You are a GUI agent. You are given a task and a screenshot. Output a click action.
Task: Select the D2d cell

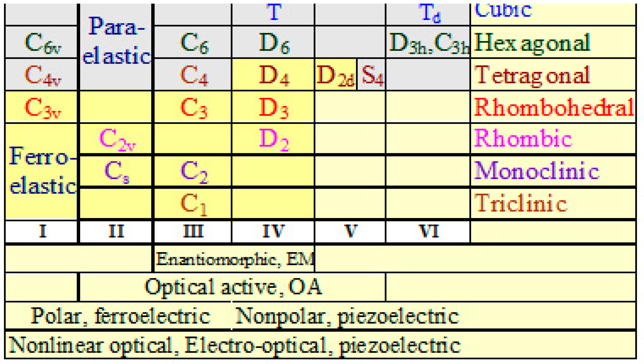tap(335, 75)
